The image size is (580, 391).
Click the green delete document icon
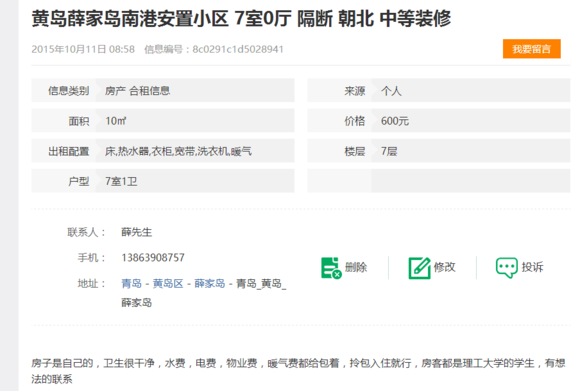click(331, 267)
